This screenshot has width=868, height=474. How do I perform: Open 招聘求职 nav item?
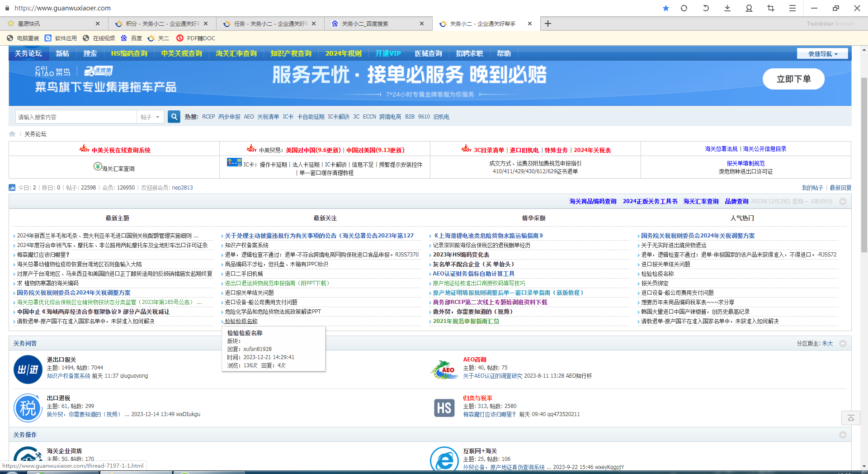469,53
